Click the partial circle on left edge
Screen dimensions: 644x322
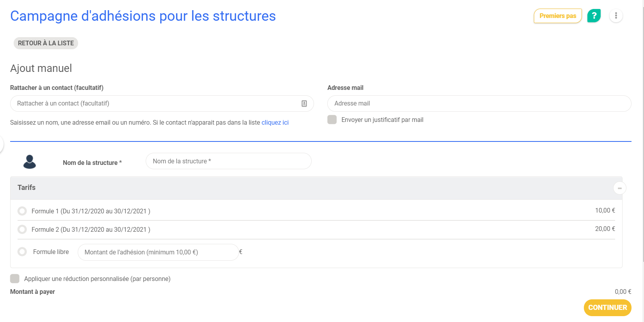pyautogui.click(x=1, y=144)
